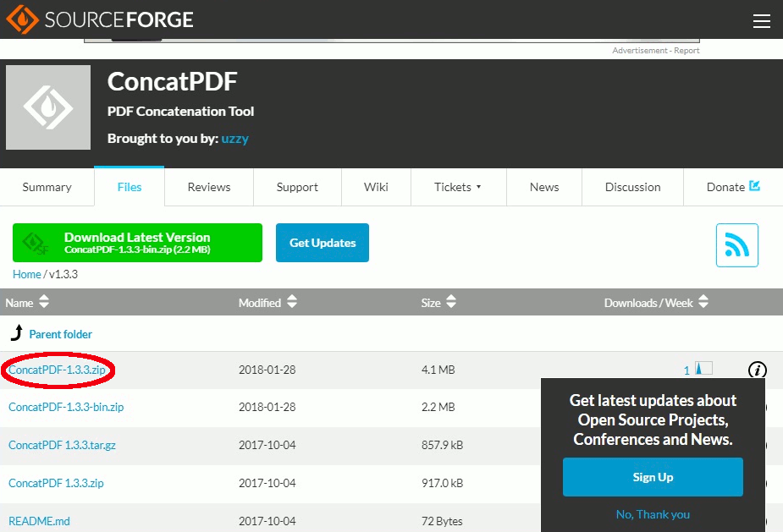The width and height of the screenshot is (783, 532).
Task: Go to Home breadcrumb link
Action: tap(27, 274)
